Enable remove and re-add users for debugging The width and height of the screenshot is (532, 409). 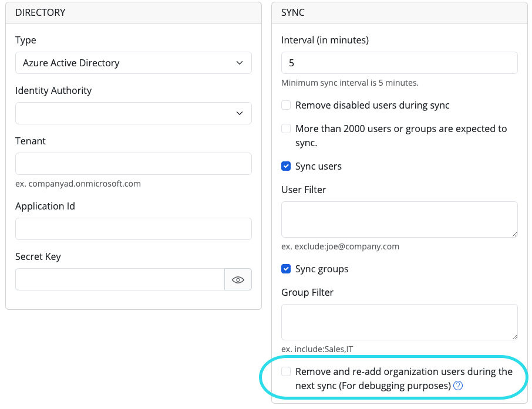(286, 371)
